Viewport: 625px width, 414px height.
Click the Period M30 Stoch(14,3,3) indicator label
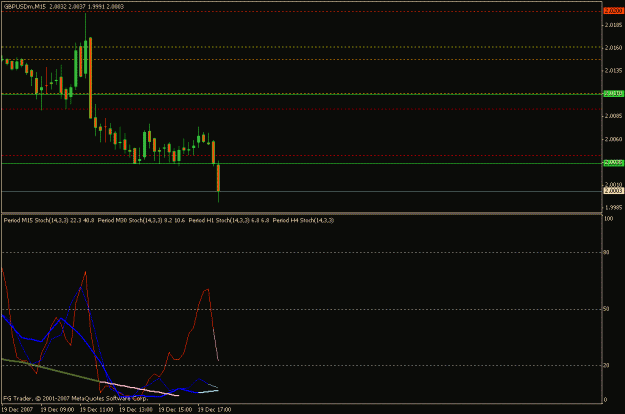point(130,220)
